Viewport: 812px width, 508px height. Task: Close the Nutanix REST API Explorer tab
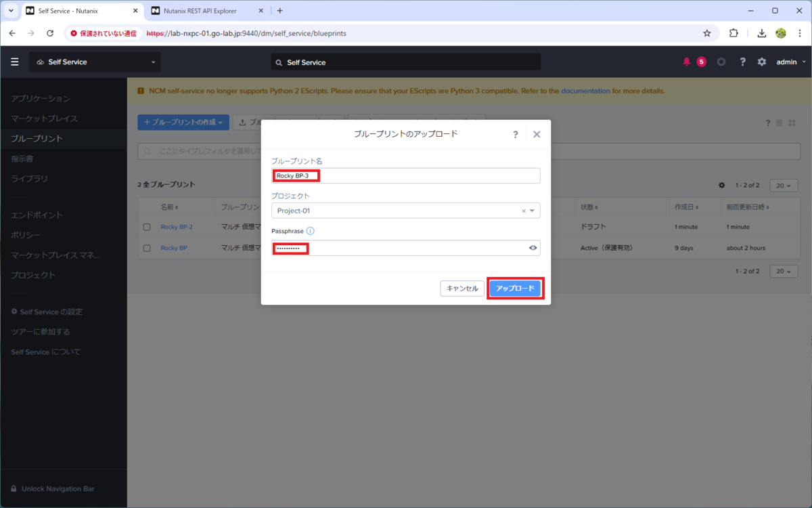261,11
